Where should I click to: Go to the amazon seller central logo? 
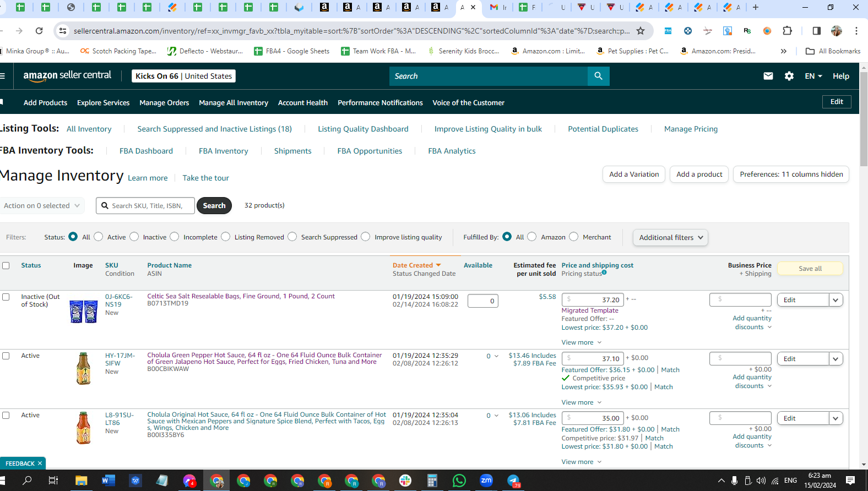coord(67,76)
